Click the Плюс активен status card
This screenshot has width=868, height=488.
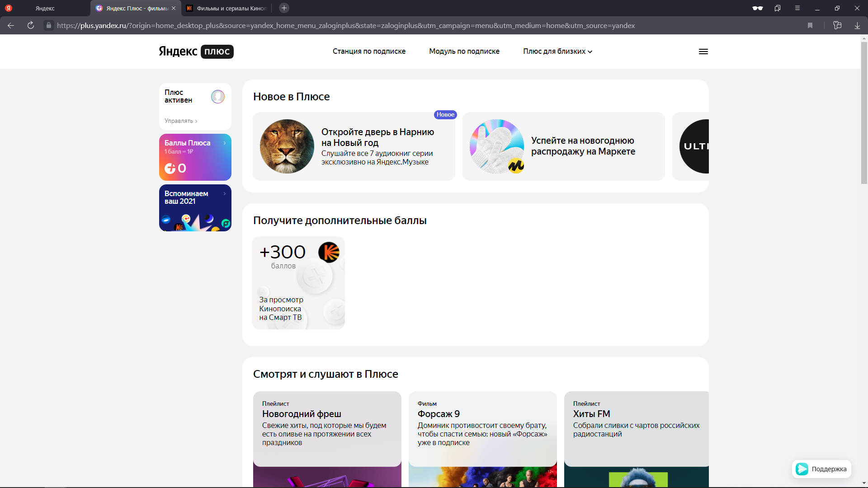(195, 107)
